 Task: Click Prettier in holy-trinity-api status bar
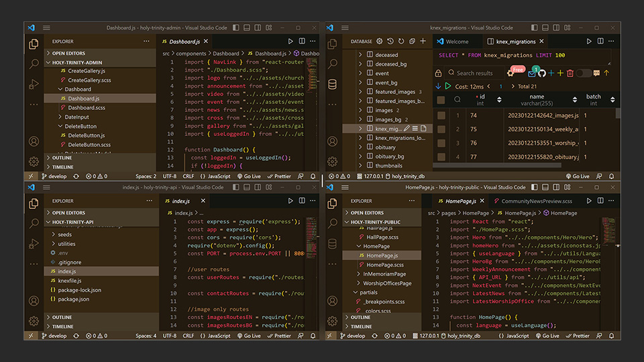tap(279, 336)
